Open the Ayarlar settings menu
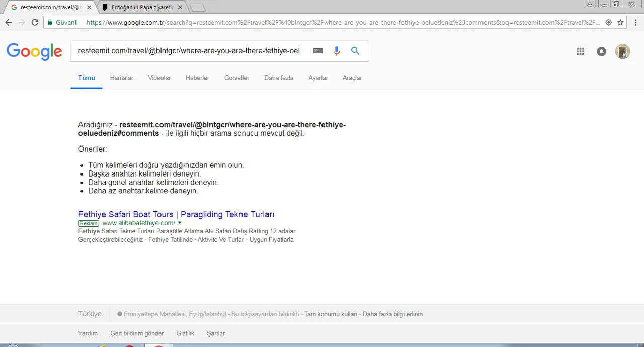Image resolution: width=644 pixels, height=347 pixels. point(318,78)
